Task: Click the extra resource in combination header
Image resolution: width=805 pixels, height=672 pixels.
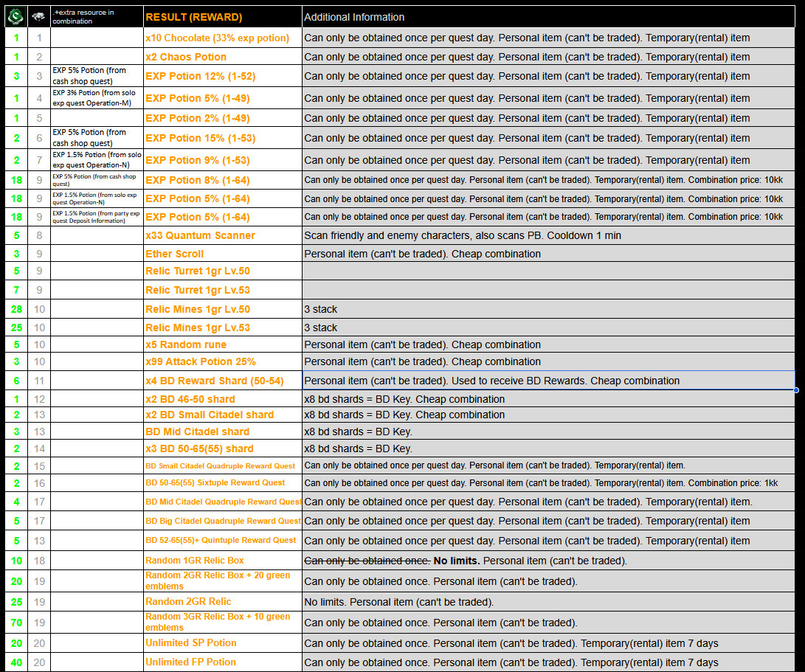Action: pos(97,17)
